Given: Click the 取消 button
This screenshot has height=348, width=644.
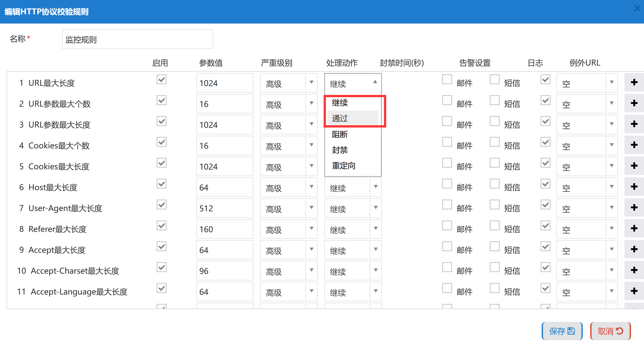Looking at the screenshot, I should click(x=610, y=331).
